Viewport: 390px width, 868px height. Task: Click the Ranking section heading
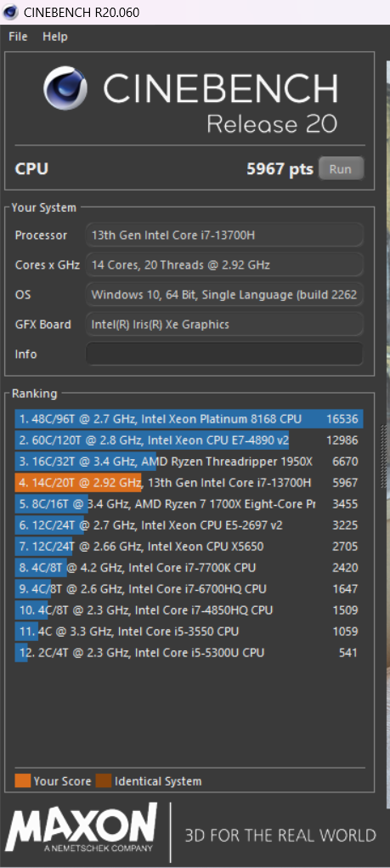click(x=34, y=394)
